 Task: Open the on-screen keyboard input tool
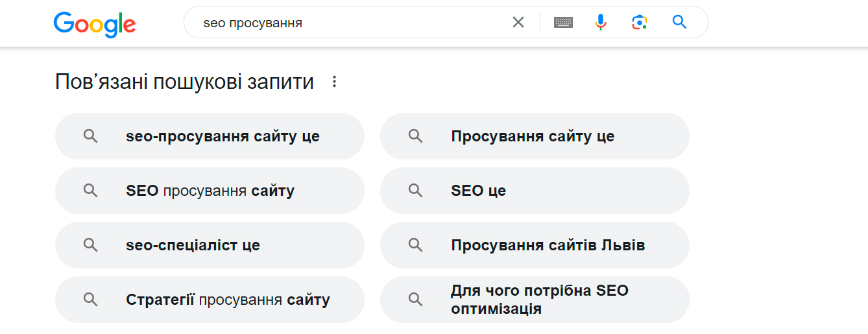(563, 23)
